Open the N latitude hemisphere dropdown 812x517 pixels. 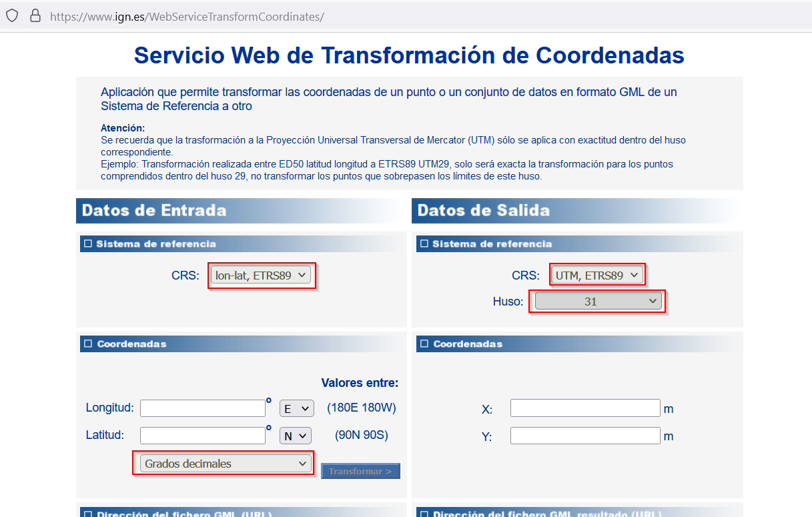[296, 436]
